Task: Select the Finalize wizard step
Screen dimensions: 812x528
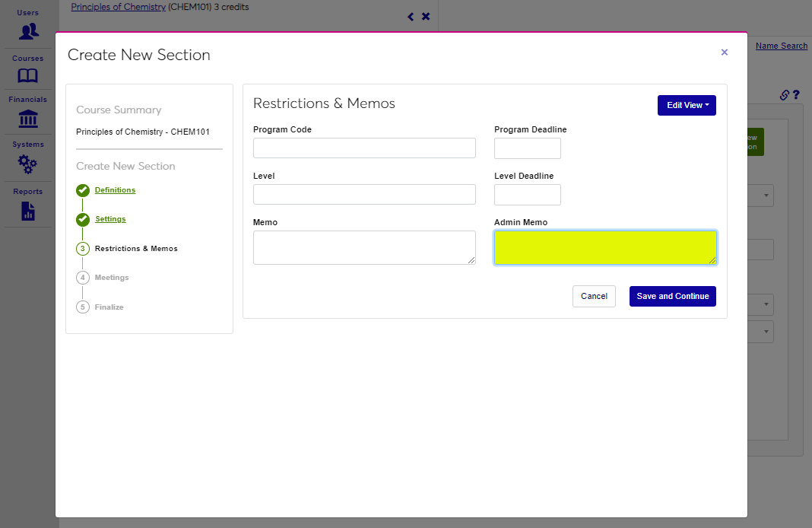Action: click(109, 307)
